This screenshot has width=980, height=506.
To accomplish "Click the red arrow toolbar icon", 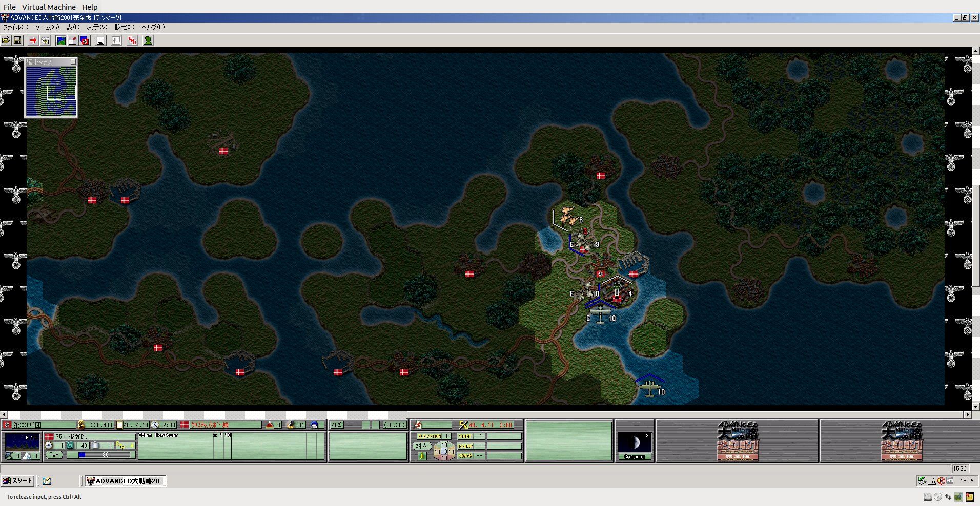I will pyautogui.click(x=33, y=40).
